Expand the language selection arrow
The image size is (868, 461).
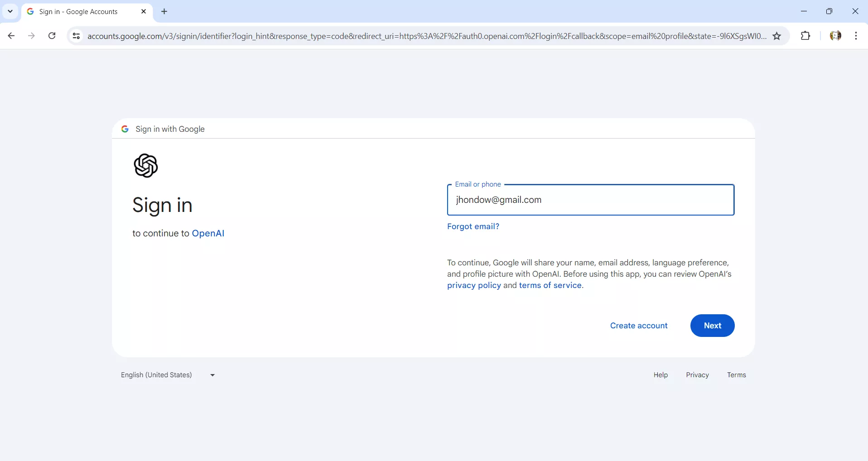click(x=212, y=375)
